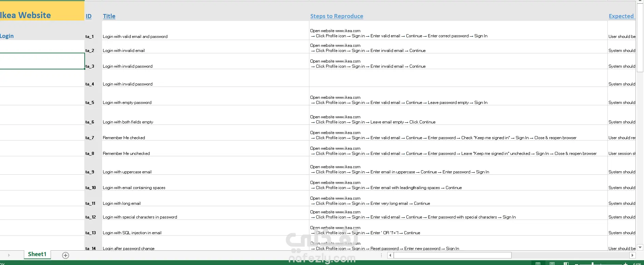Switch to Page Break Preview view
Image resolution: width=644 pixels, height=265 pixels.
click(x=566, y=263)
